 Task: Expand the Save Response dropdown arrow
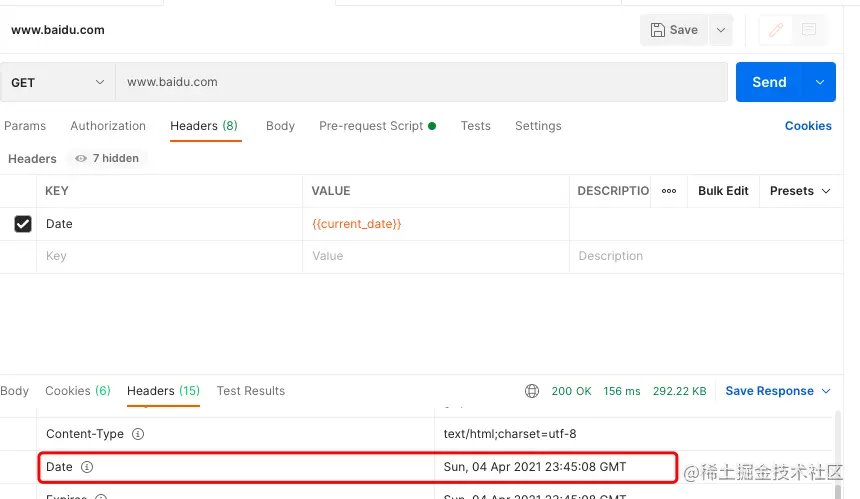point(826,391)
